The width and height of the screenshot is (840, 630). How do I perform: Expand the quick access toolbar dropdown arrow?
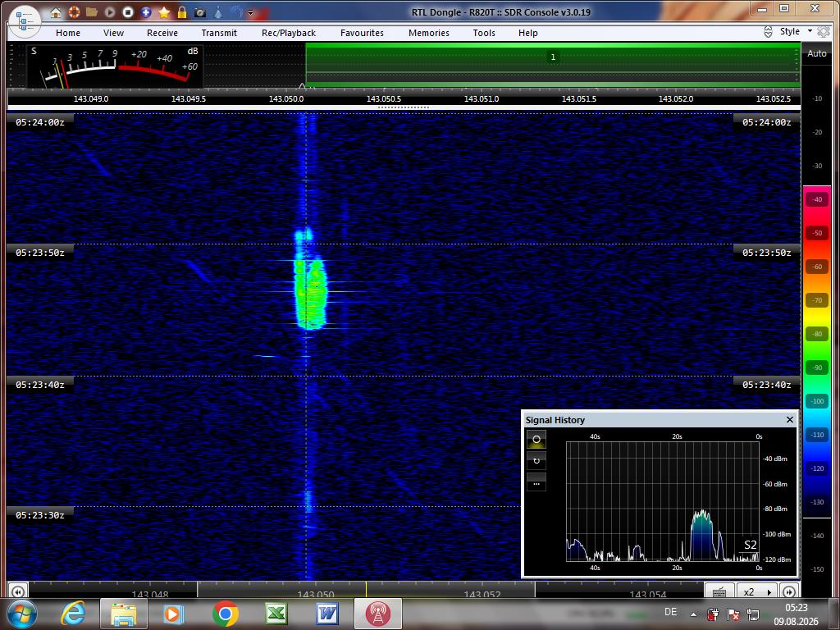coord(250,12)
